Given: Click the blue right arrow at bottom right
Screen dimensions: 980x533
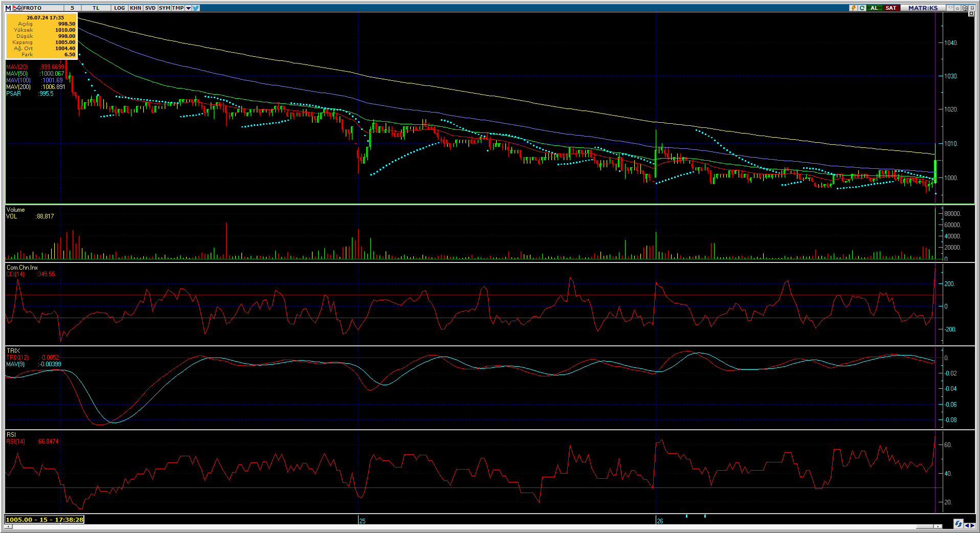Looking at the screenshot, I should 972,525.
